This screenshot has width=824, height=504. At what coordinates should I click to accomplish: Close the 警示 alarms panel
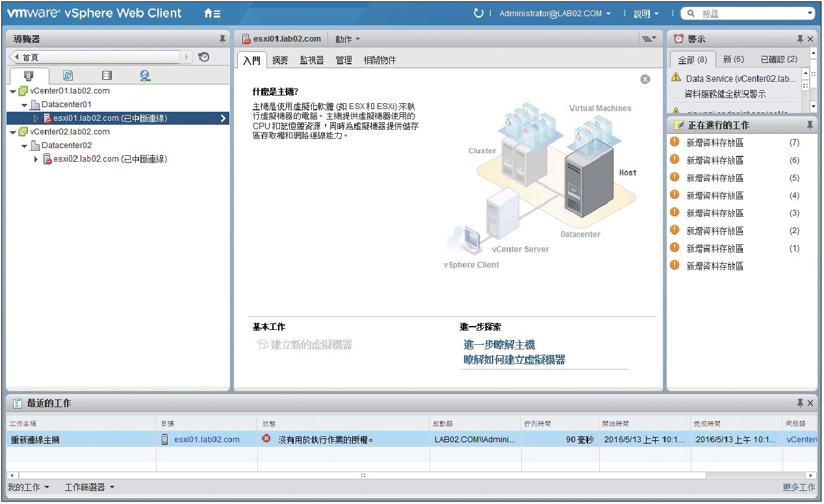click(810, 39)
